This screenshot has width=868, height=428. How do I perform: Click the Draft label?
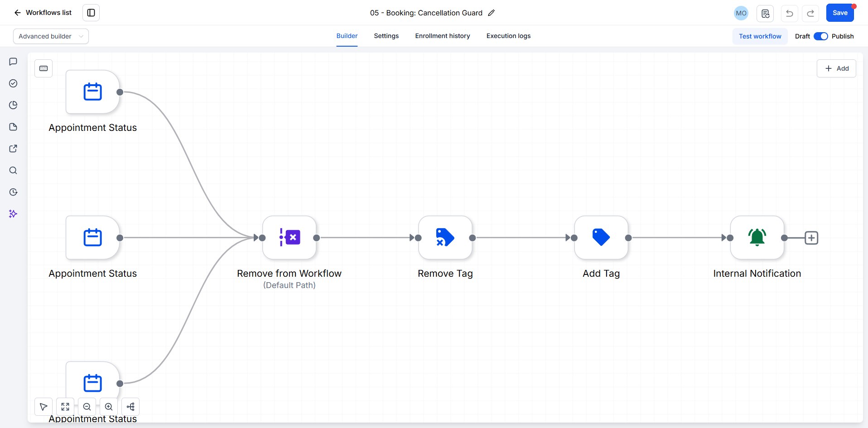802,36
